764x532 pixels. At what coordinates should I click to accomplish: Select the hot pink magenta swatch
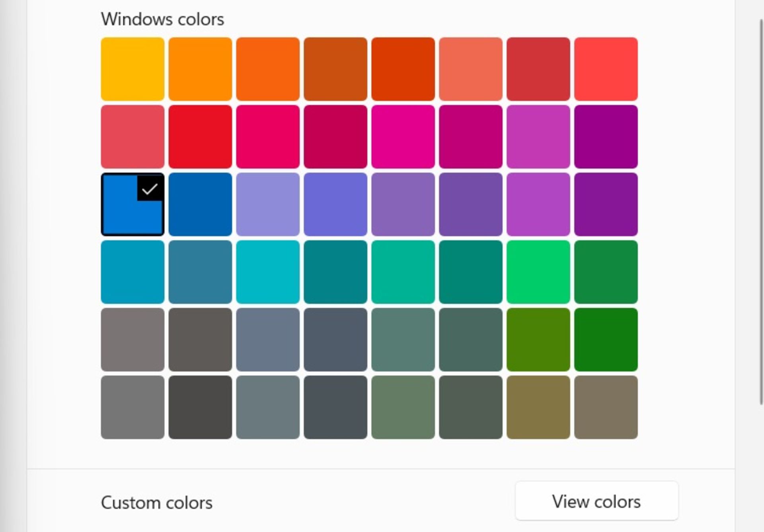[403, 136]
